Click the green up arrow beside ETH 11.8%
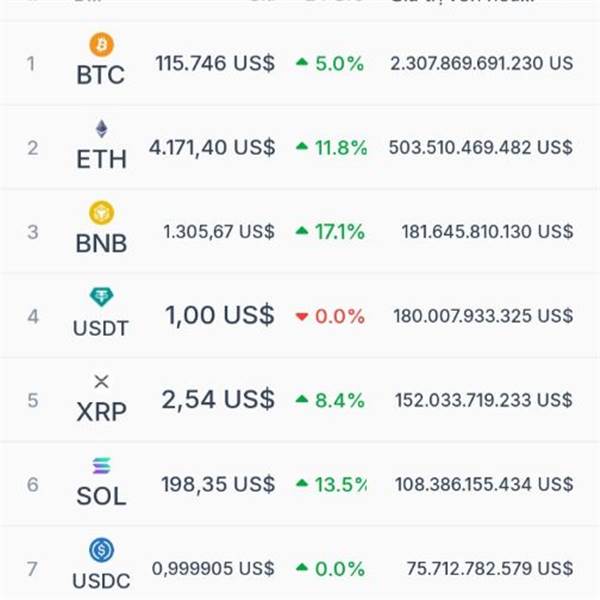 pos(302,146)
